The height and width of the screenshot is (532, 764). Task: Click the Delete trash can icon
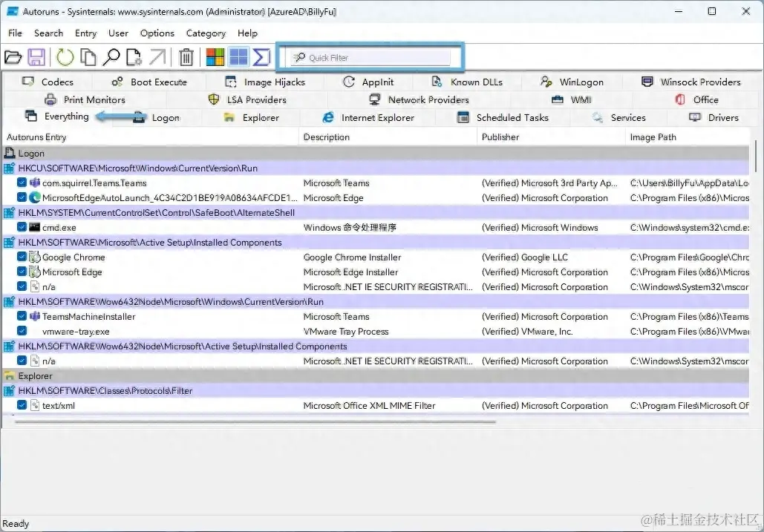click(x=186, y=57)
